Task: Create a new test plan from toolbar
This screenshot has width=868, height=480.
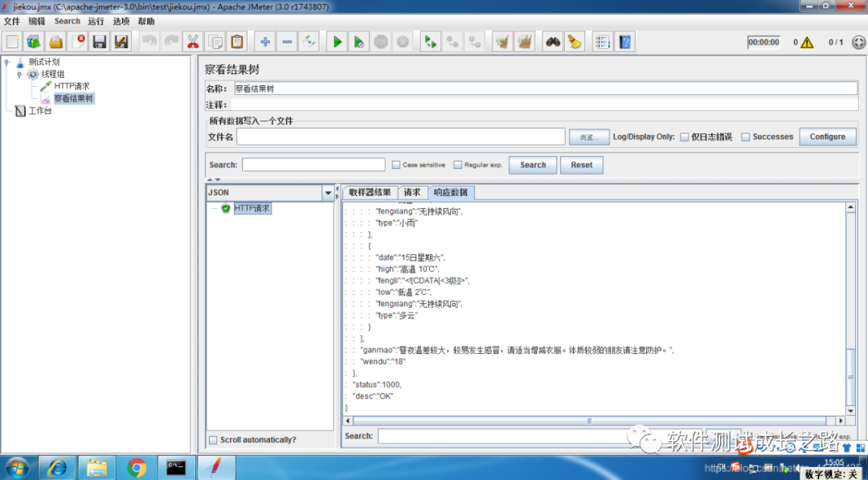Action: click(12, 42)
